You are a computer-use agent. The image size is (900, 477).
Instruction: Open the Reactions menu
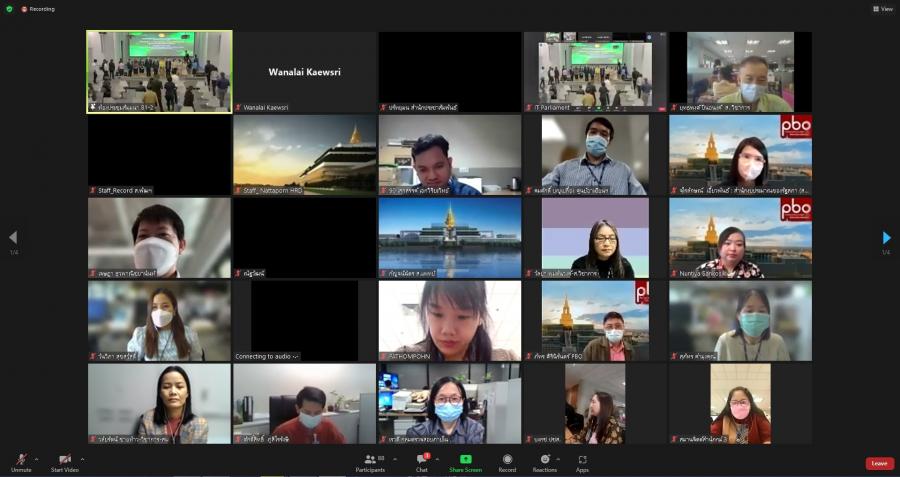coord(545,461)
